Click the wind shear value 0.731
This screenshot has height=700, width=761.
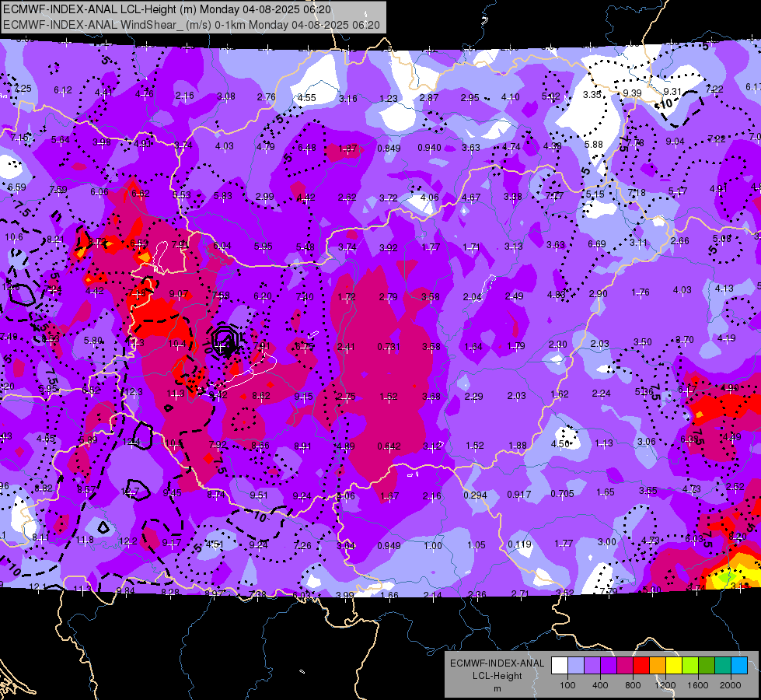pos(389,346)
